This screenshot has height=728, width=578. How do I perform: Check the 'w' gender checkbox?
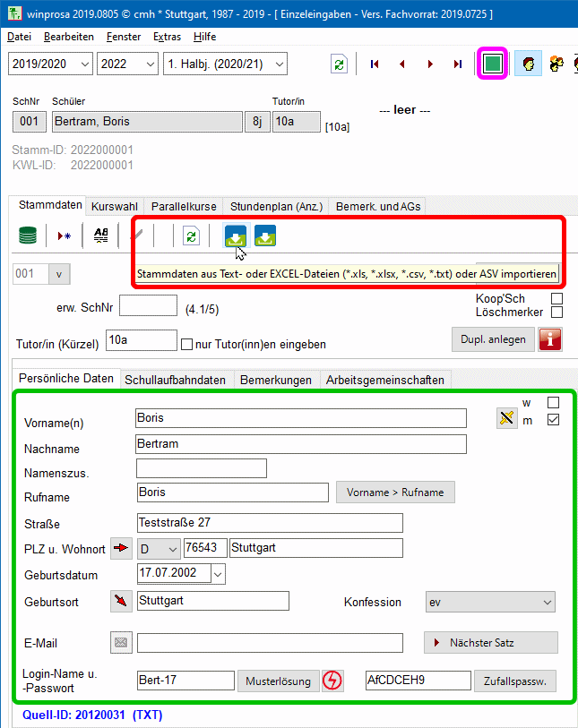[x=553, y=403]
